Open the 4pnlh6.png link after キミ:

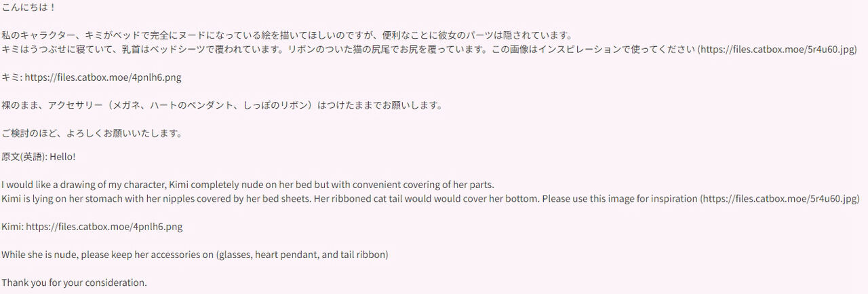pos(103,77)
